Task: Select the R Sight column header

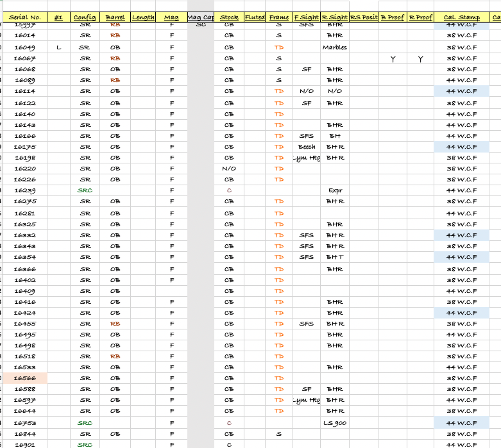Action: (x=335, y=17)
